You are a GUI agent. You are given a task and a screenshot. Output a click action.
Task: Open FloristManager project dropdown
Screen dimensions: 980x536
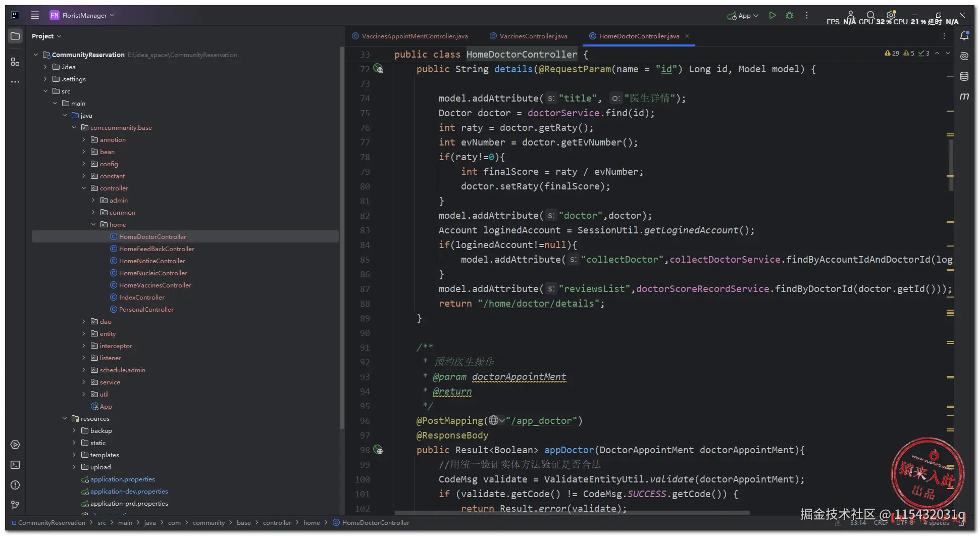tap(82, 15)
